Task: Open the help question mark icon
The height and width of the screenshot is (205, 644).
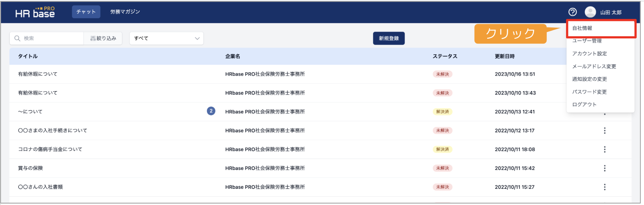Action: [x=572, y=12]
